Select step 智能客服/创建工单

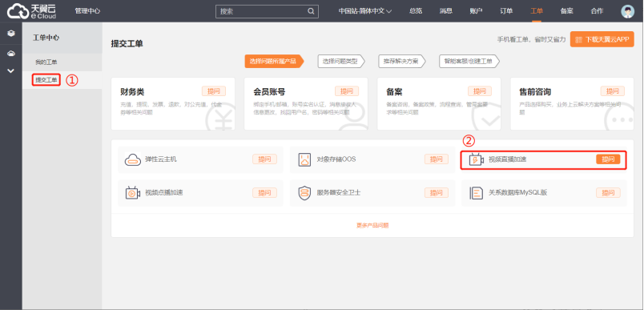(x=469, y=61)
